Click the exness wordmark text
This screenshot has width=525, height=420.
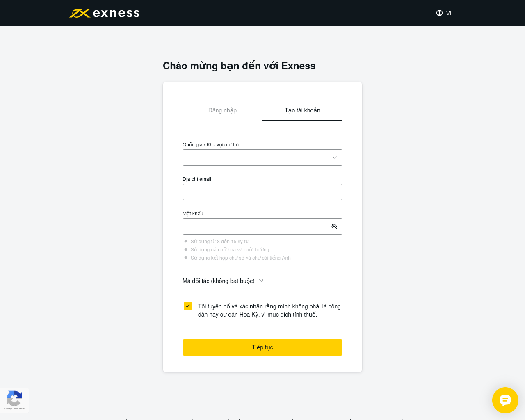pos(116,13)
